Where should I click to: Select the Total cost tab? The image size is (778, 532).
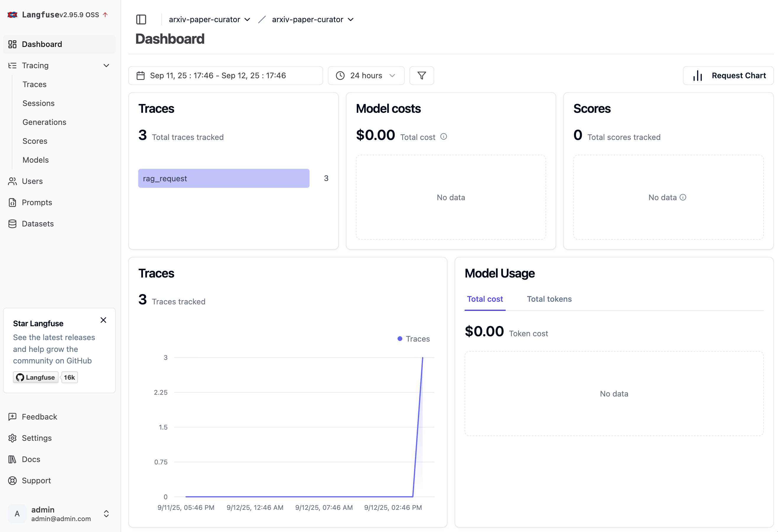tap(485, 299)
